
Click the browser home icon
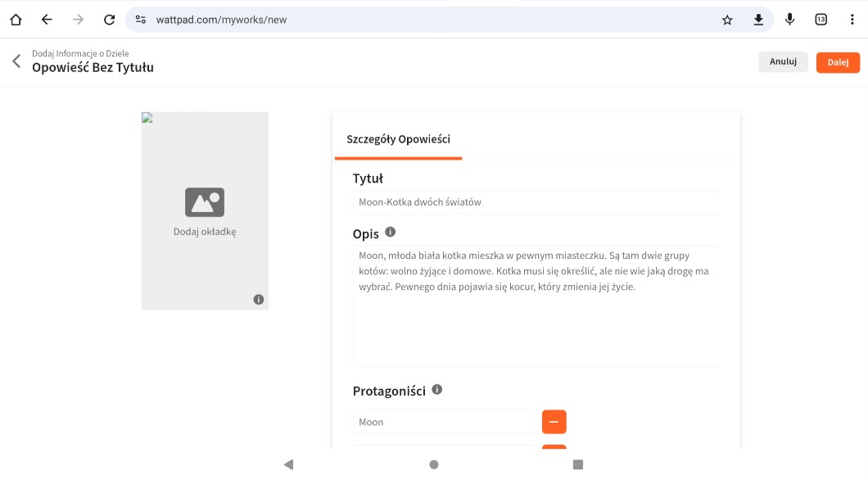pyautogui.click(x=16, y=20)
